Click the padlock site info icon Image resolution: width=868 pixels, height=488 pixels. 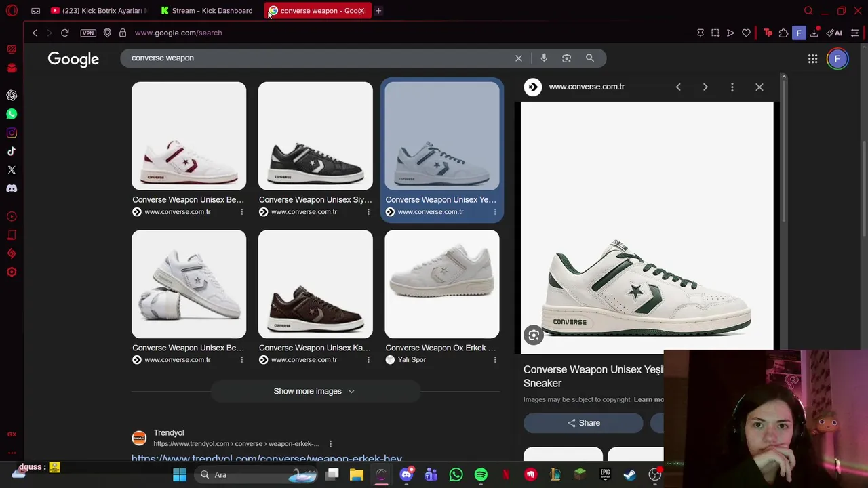(122, 33)
